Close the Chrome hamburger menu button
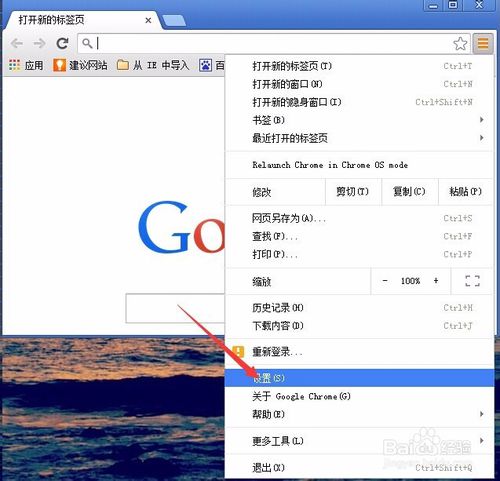Screen dimensions: 500x481 [483, 43]
